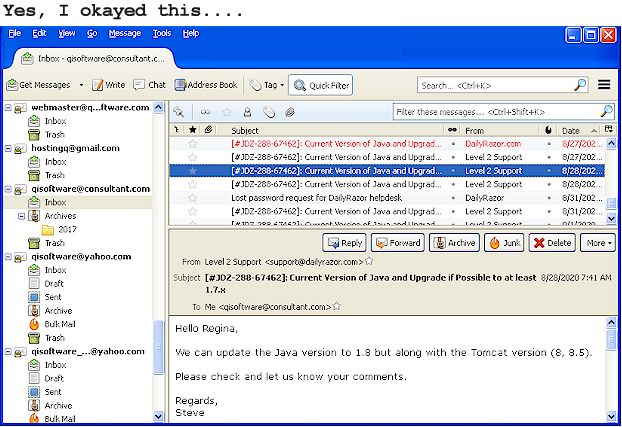Open the More actions dropdown
Screen dimensions: 622x427
point(598,242)
